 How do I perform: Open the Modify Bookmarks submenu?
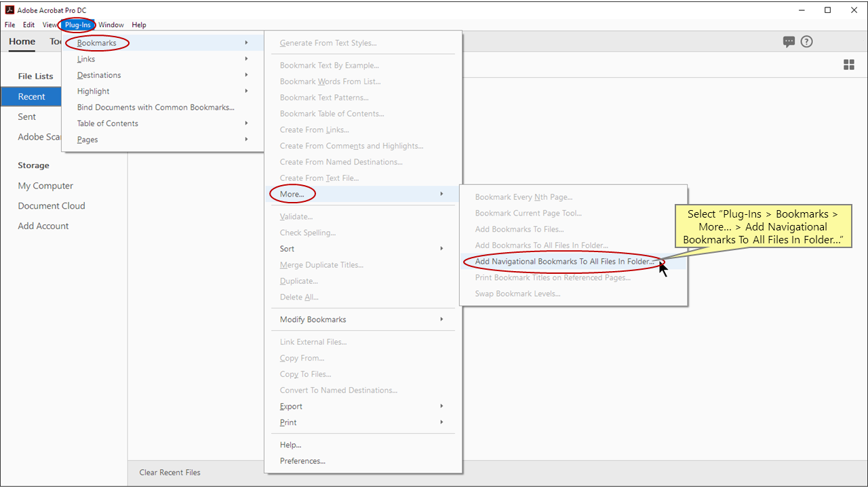click(x=313, y=319)
